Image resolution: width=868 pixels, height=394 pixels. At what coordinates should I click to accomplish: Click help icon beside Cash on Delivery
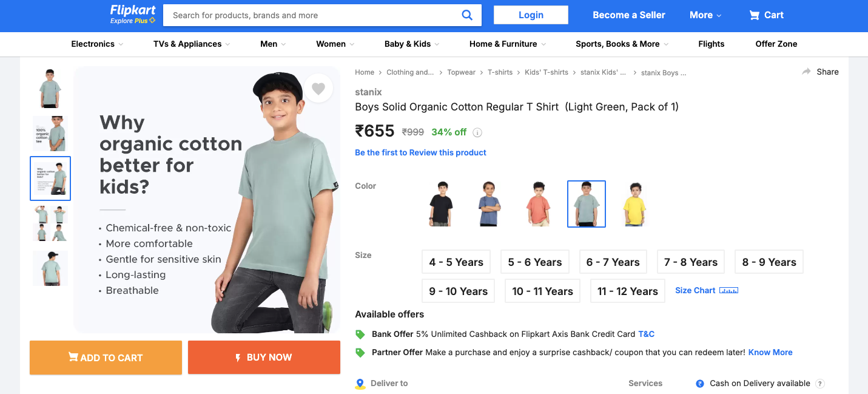click(820, 384)
